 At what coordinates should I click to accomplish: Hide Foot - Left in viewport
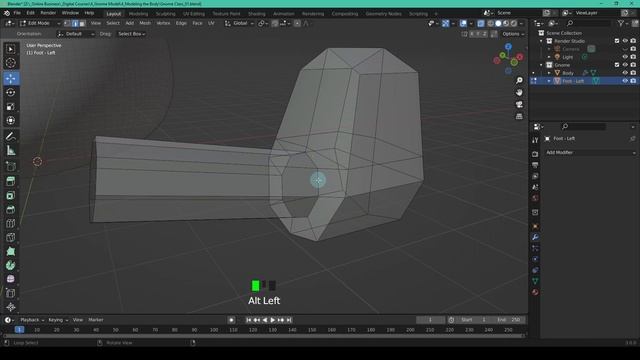(x=625, y=81)
